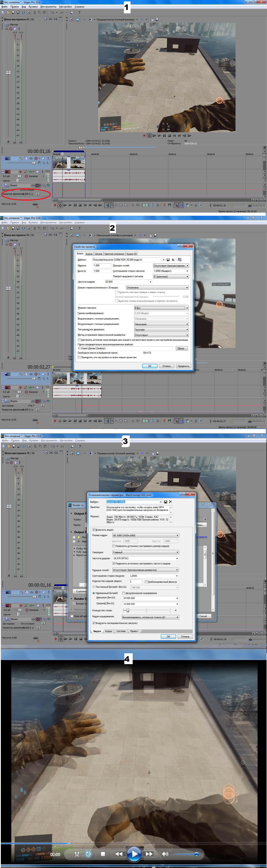The image size is (267, 868).
Task: Click Cancel in Render As window
Action: [203, 616]
